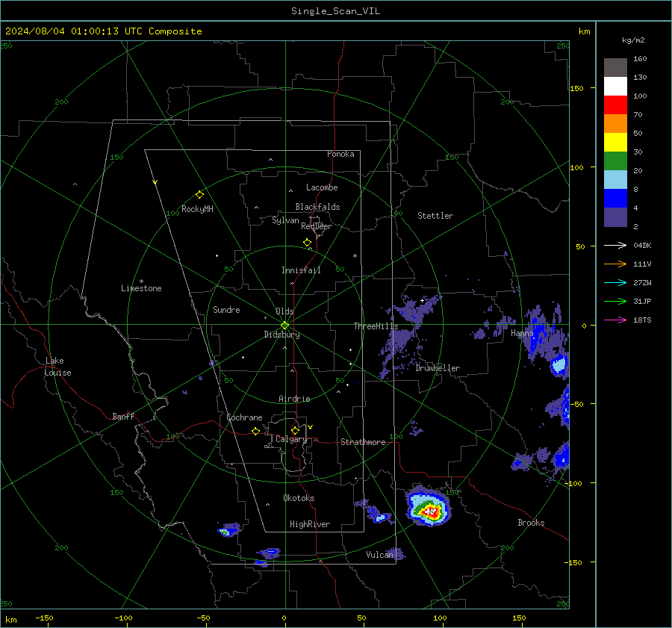Click the light blue cell southeast of Hanna
The width and height of the screenshot is (672, 628).
point(559,365)
